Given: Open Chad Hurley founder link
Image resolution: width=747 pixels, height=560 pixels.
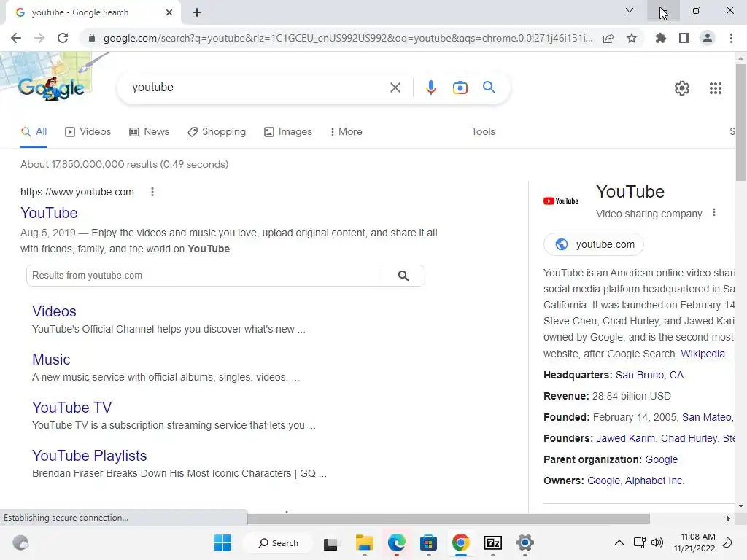Looking at the screenshot, I should pos(689,438).
